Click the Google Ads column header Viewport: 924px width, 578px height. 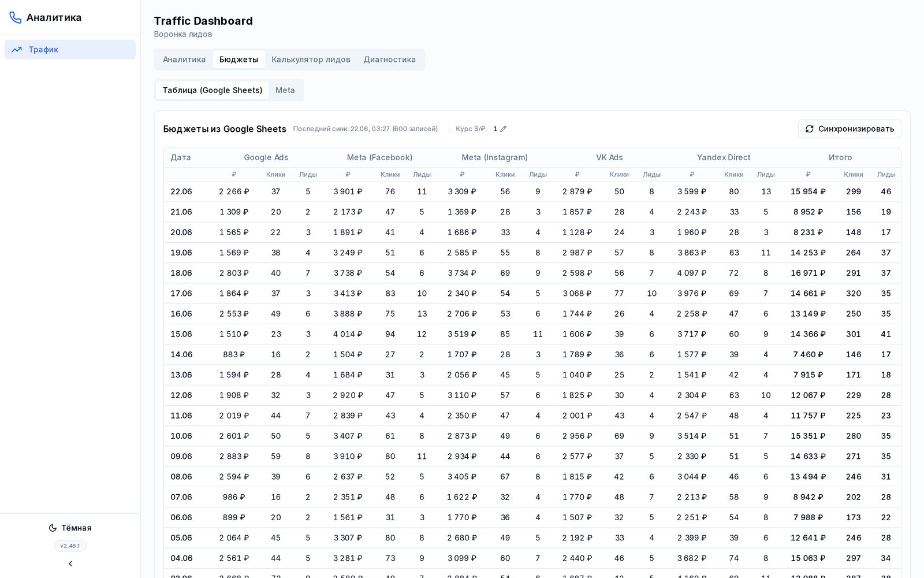(x=266, y=157)
